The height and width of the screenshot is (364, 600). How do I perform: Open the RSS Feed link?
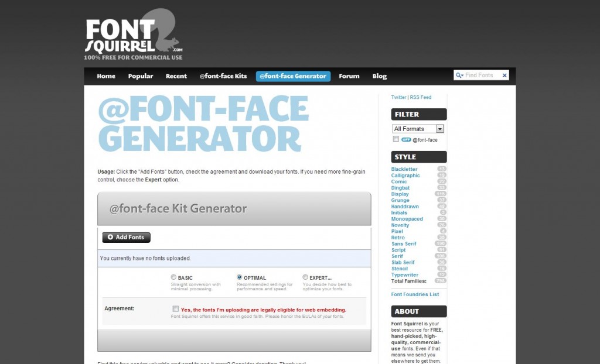tap(420, 97)
